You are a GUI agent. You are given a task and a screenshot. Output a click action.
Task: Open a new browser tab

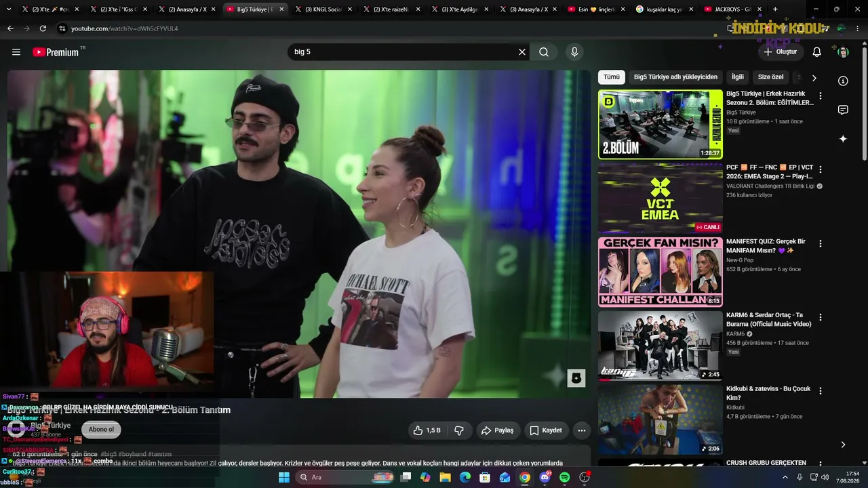point(775,9)
